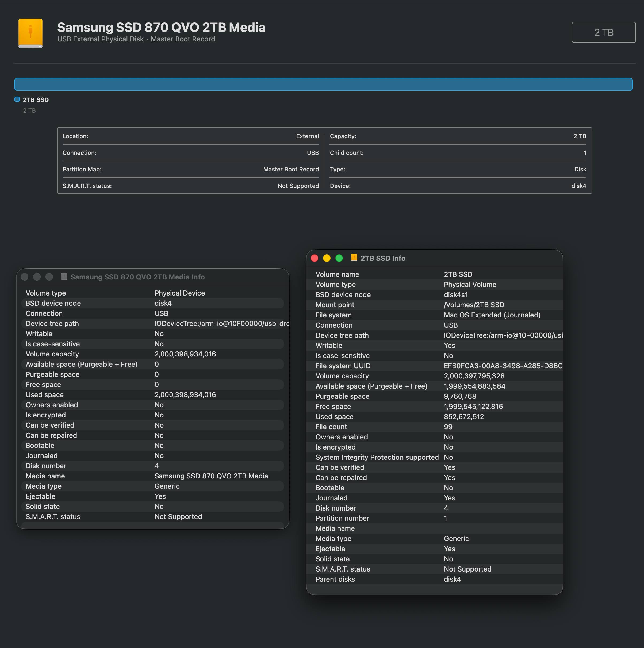Click Media name 'Samsung SSD 870 QVO 2TB Media' value
The image size is (644, 648).
click(211, 476)
